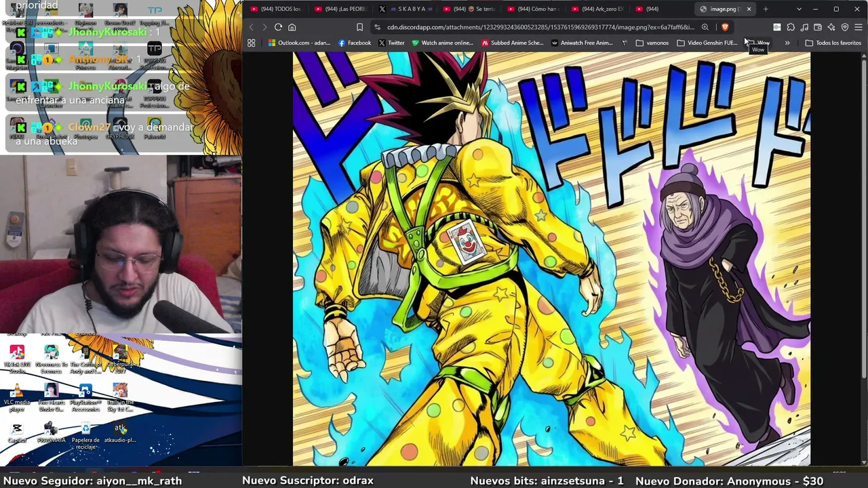868x488 pixels.
Task: Open the Aniwatch Free Anime bookmark
Action: [582, 43]
